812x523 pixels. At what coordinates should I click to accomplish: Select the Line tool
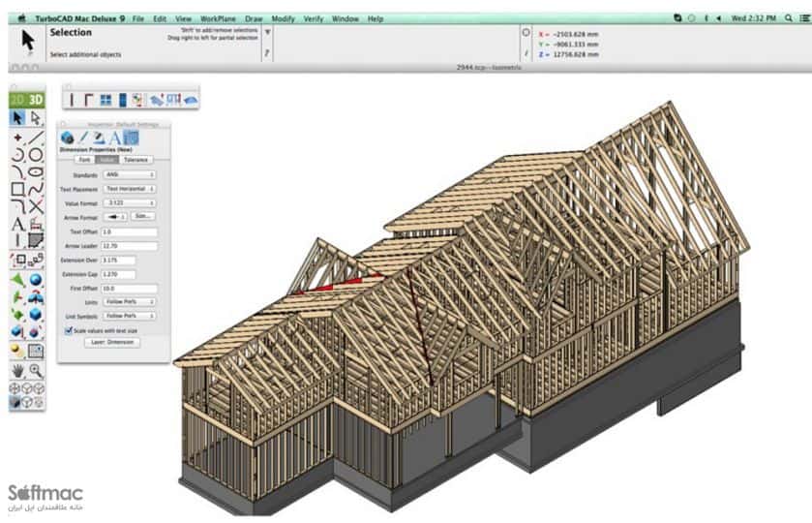pos(36,138)
